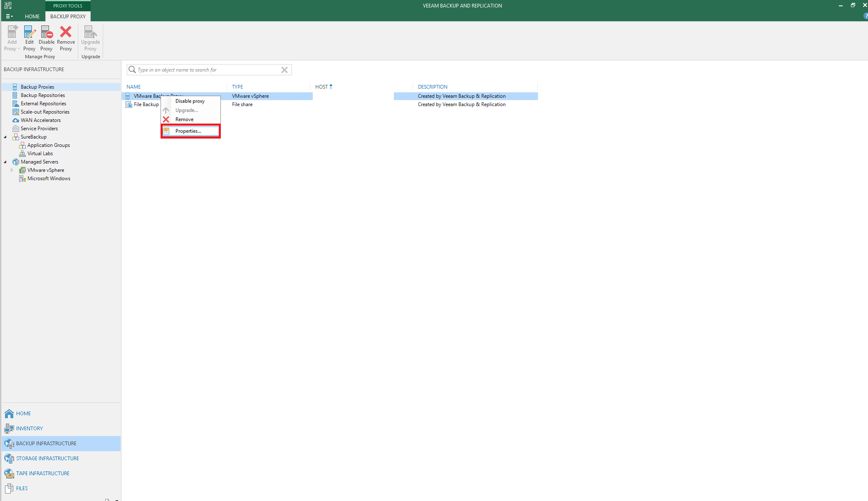Image resolution: width=868 pixels, height=501 pixels.
Task: Choose Properties... in context menu
Action: tap(190, 131)
